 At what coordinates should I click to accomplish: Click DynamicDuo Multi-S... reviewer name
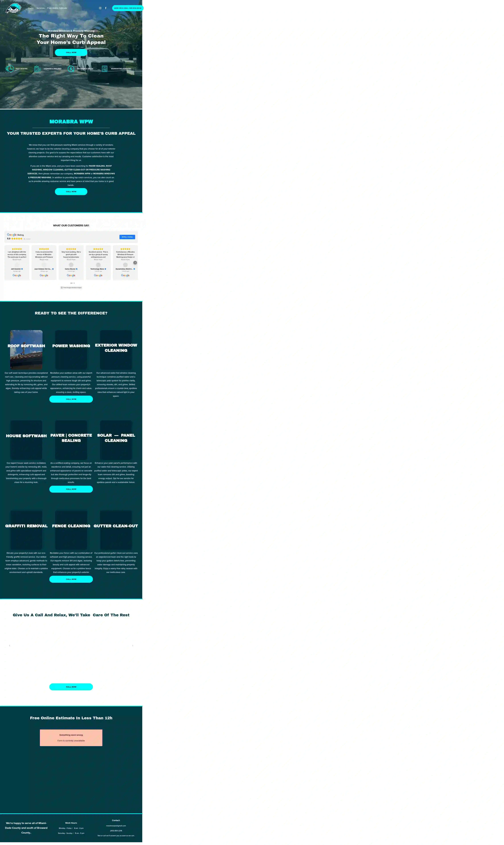pos(124,269)
